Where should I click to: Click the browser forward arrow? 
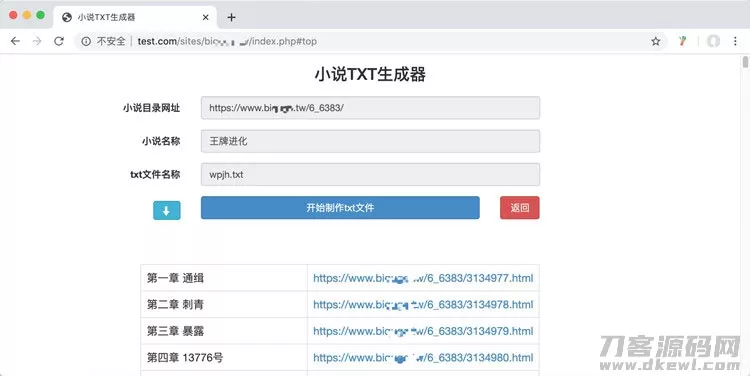click(x=37, y=42)
